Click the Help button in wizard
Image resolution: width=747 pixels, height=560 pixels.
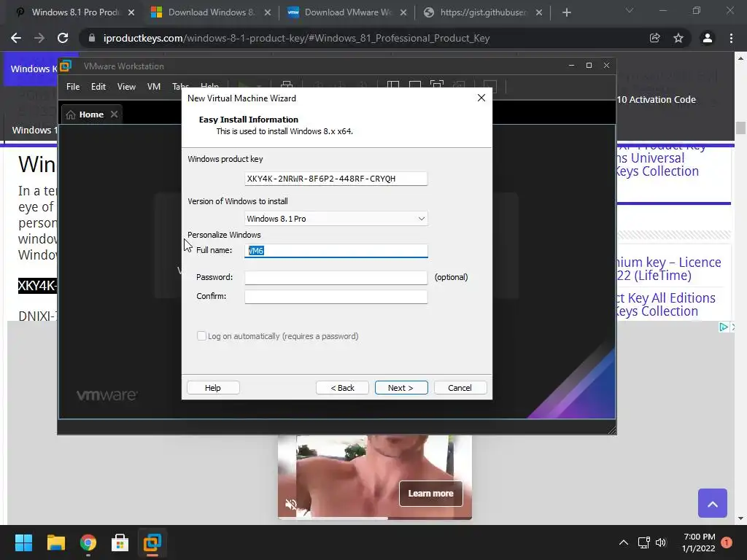(213, 388)
